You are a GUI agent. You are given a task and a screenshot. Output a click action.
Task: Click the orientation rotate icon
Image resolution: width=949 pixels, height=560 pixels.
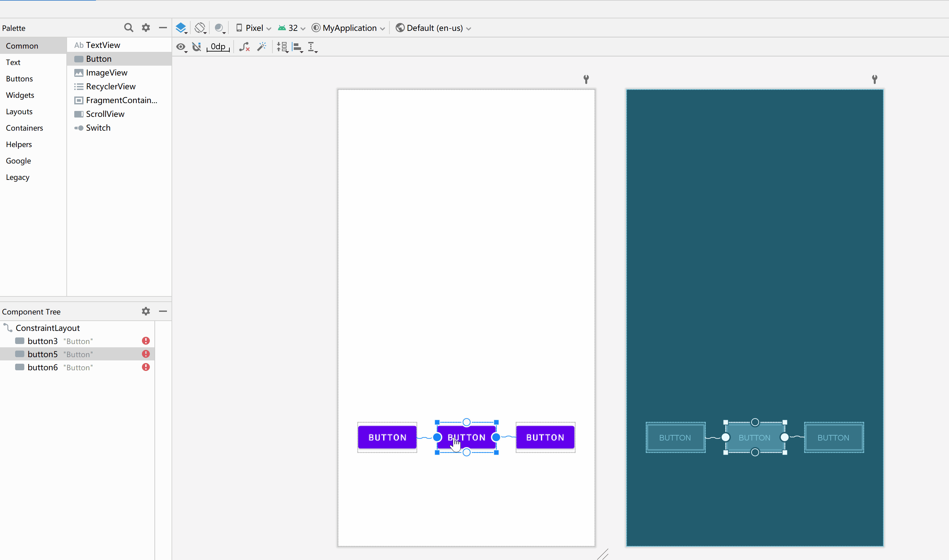click(200, 28)
